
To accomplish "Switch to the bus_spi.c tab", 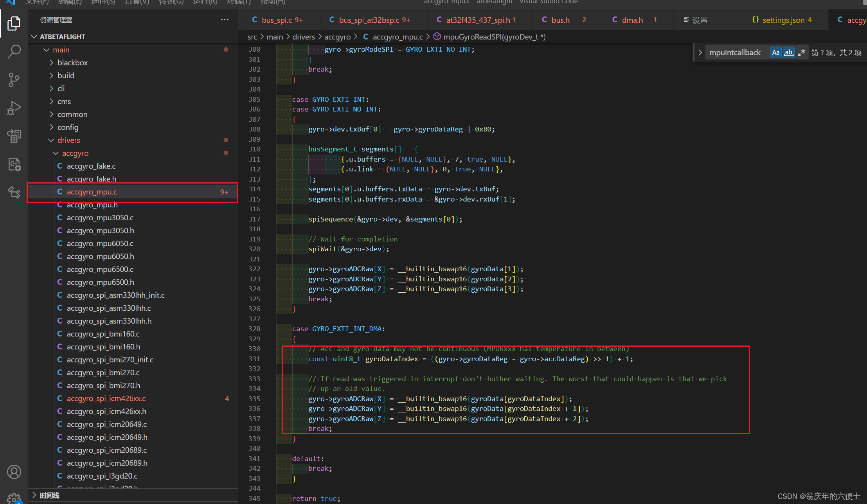I will [277, 20].
